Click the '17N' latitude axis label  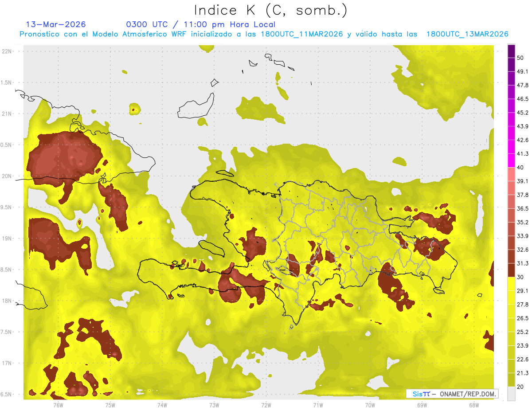pyautogui.click(x=7, y=364)
